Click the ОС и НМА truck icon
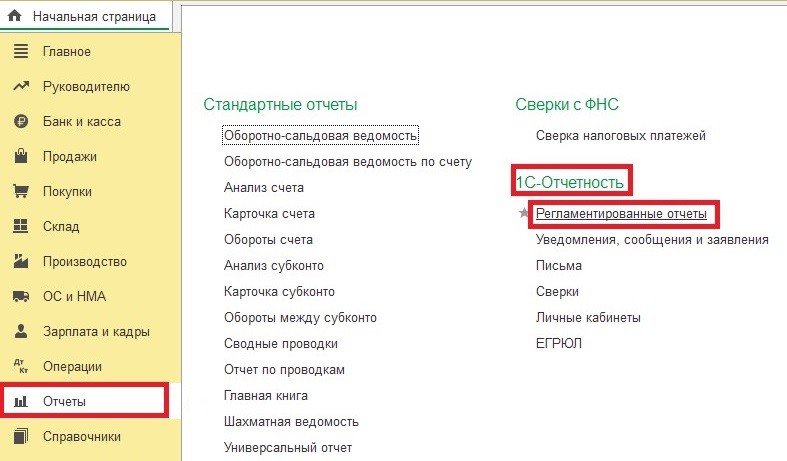 tap(21, 296)
